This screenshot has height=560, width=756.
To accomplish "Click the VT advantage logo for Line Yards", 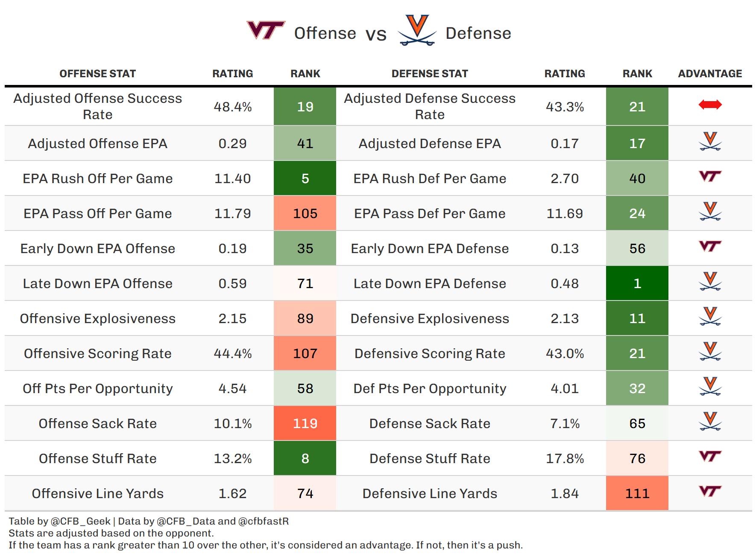I will 710,491.
